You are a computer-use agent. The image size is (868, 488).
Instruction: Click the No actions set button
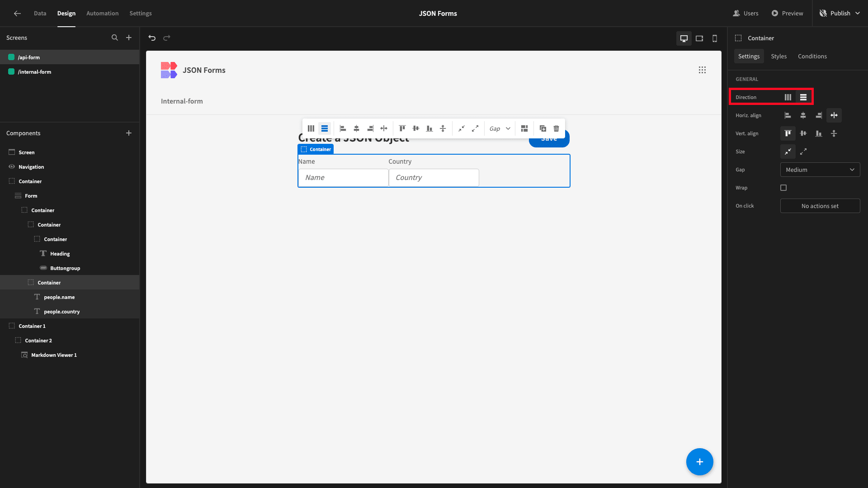tap(820, 206)
